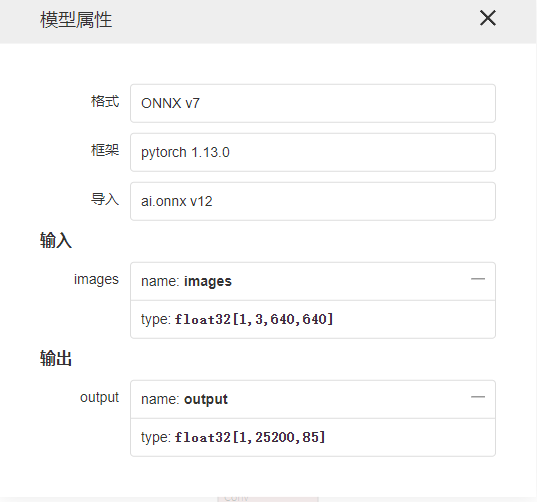Click the type float32[1,3,640,640] row

(313, 319)
